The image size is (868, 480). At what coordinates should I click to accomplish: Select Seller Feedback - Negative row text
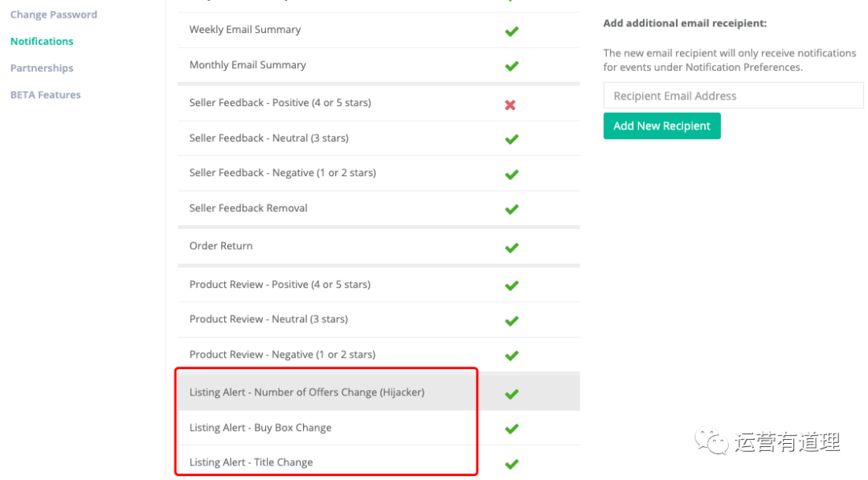pyautogui.click(x=282, y=173)
